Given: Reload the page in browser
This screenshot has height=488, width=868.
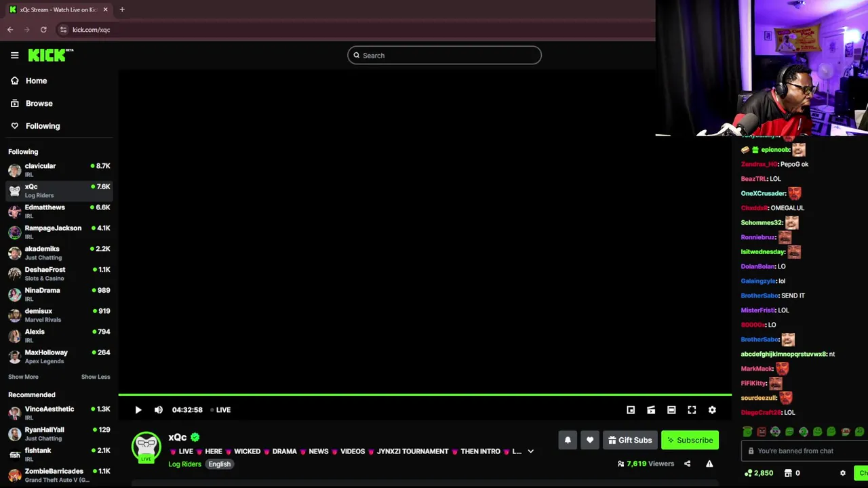Looking at the screenshot, I should point(43,30).
